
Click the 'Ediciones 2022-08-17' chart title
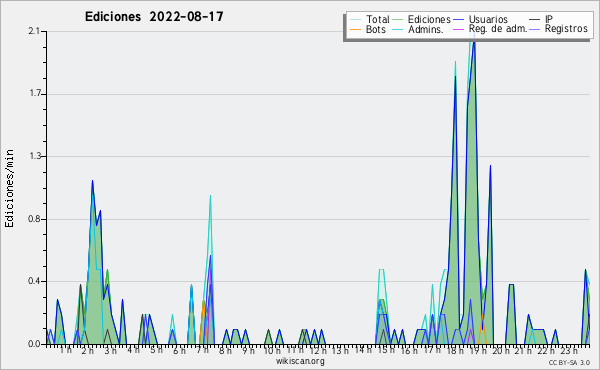coord(154,17)
